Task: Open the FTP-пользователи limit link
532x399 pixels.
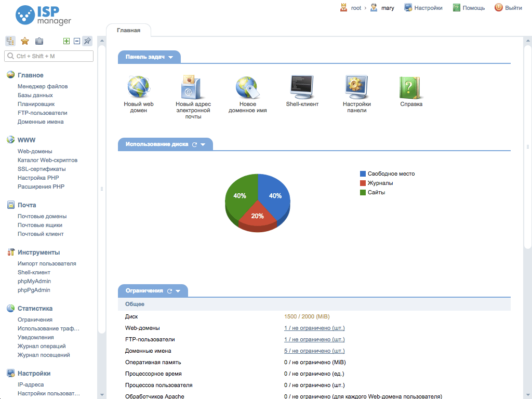Action: (313, 339)
